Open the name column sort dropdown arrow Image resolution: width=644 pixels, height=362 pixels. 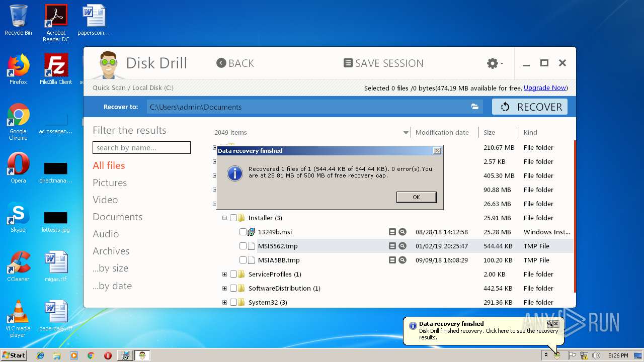(x=406, y=133)
